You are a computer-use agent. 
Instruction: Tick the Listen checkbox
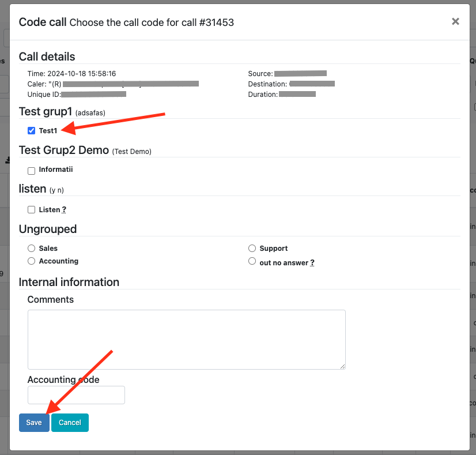pyautogui.click(x=32, y=210)
